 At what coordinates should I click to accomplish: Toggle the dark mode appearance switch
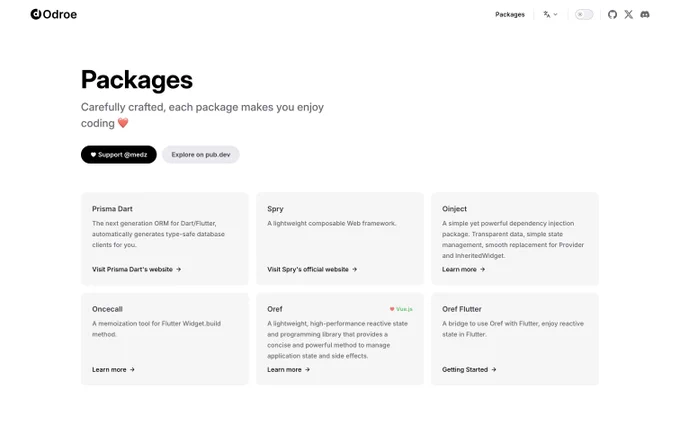(x=584, y=14)
